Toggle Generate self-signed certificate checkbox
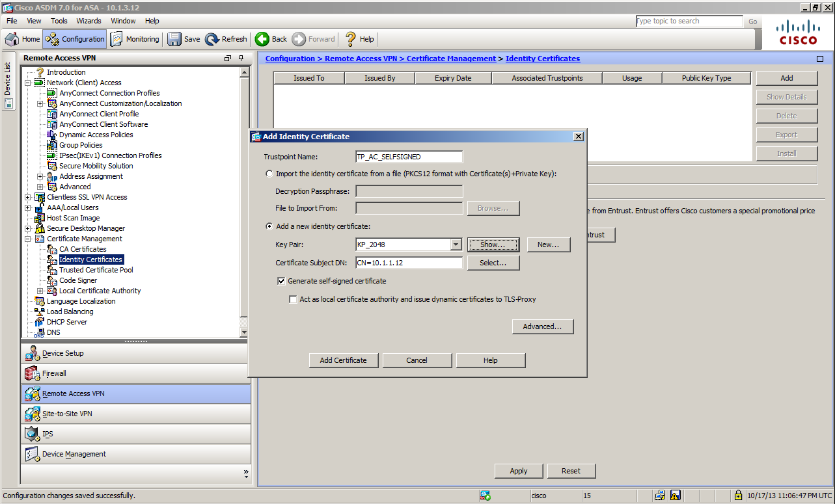Screen dimensions: 835x504 281,281
